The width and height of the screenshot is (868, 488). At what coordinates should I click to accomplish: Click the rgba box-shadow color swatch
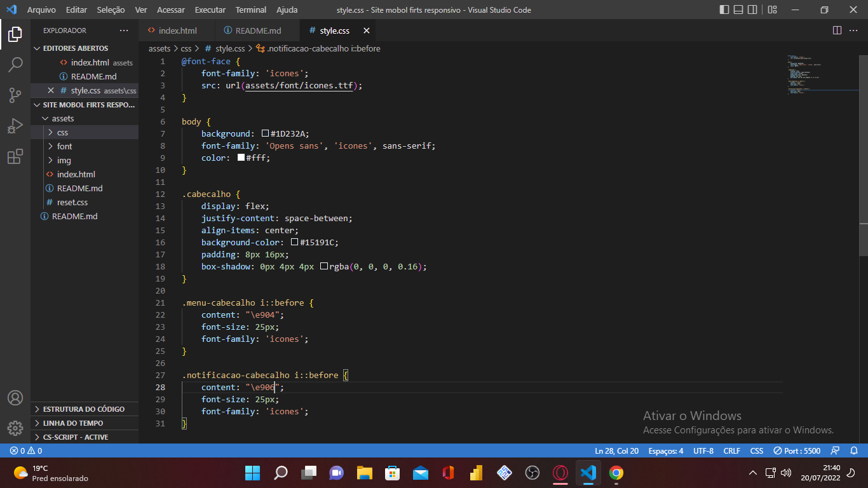click(324, 266)
